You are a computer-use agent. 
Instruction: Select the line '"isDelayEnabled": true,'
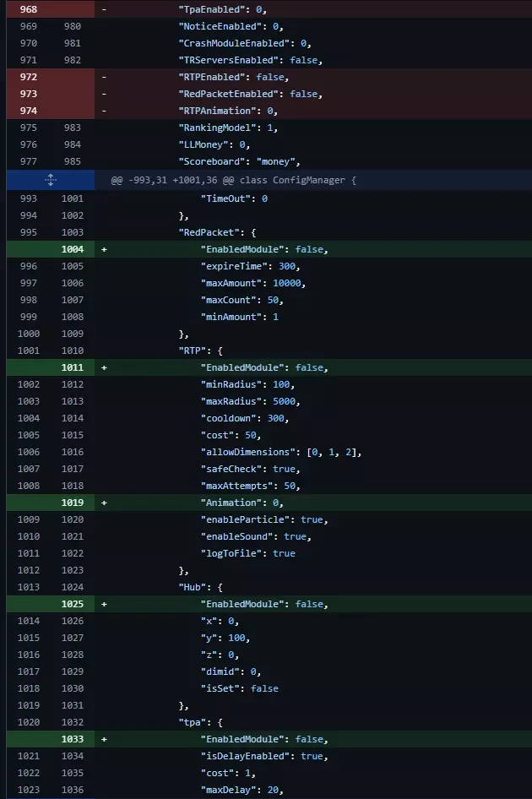tap(264, 756)
